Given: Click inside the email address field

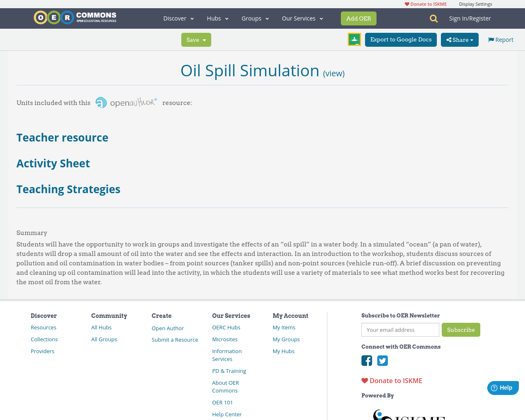Looking at the screenshot, I should coord(399,329).
